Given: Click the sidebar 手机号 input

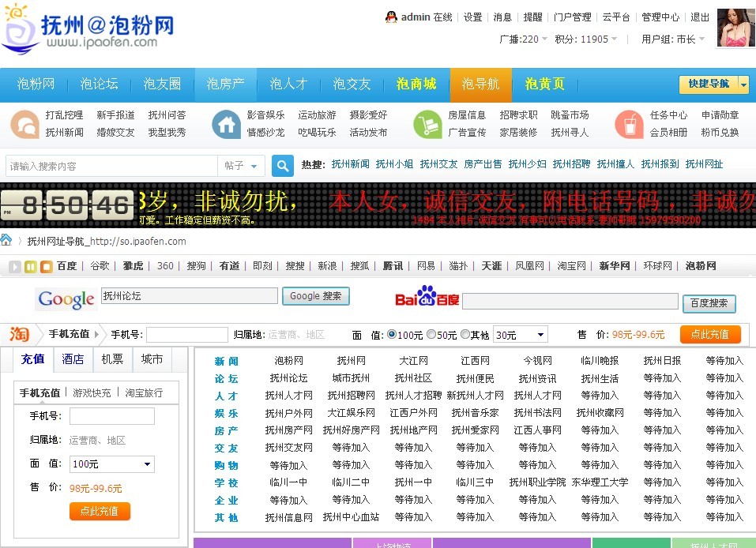Looking at the screenshot, I should (x=112, y=416).
